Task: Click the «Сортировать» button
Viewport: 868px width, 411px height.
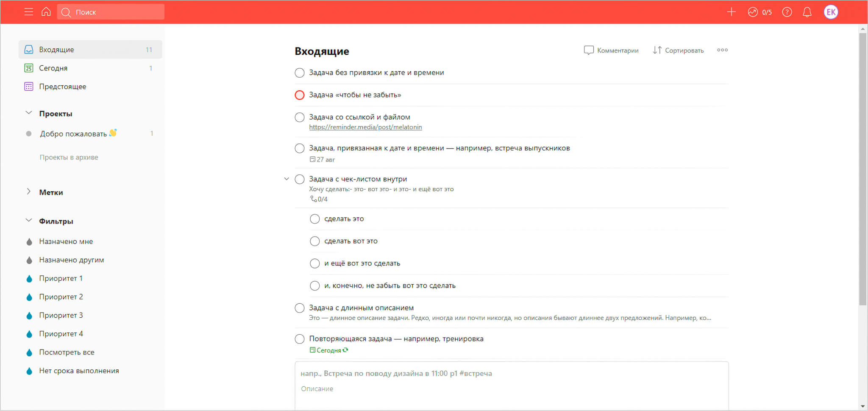Action: click(x=678, y=50)
